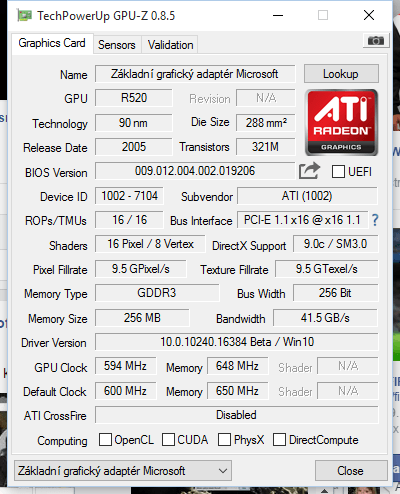Click the bus interface question mark
This screenshot has width=400, height=494.
[375, 220]
